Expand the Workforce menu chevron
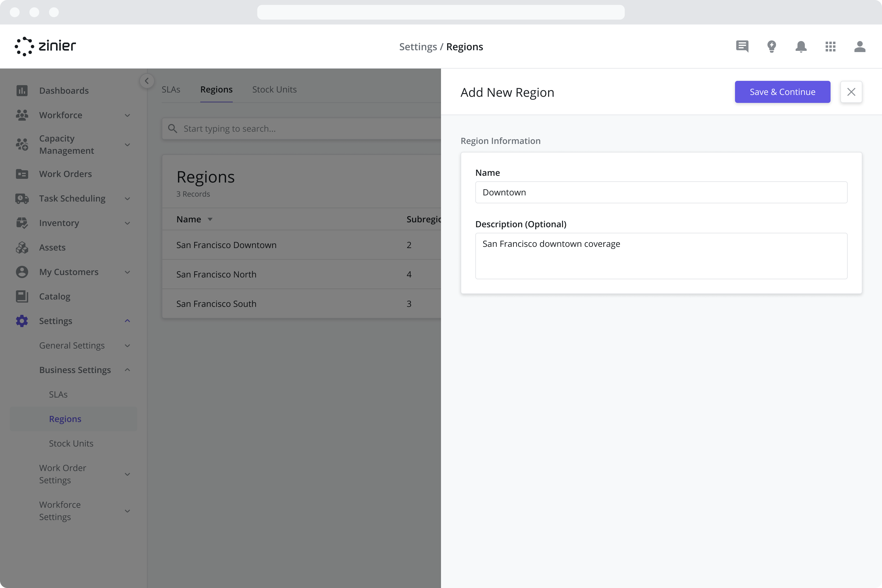 [x=127, y=115]
